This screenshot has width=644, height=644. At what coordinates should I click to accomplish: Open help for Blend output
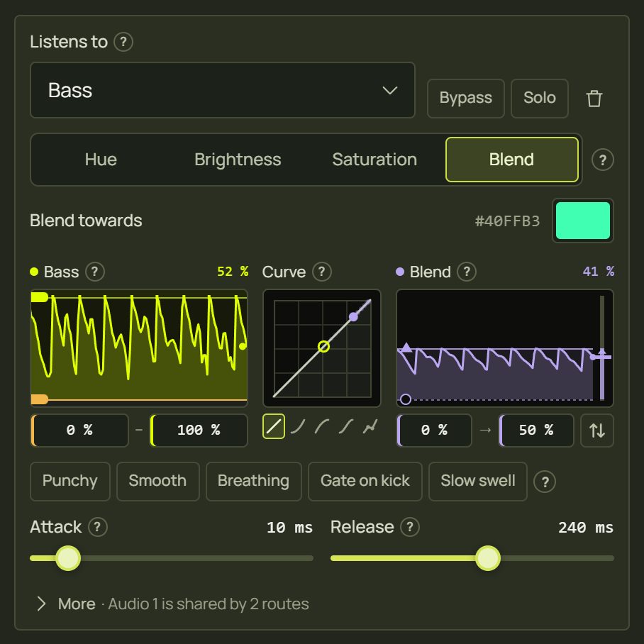pos(467,272)
